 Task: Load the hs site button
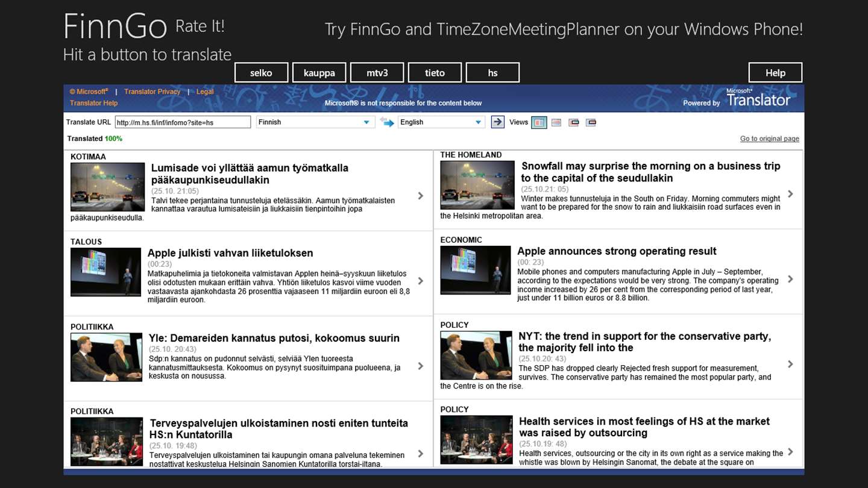(x=492, y=73)
